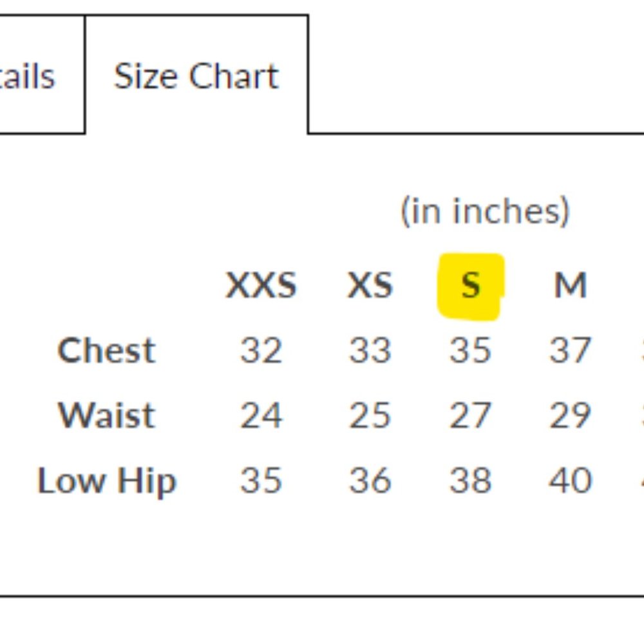This screenshot has height=644, width=644.
Task: Select the Waist value 25 for XS
Action: [370, 415]
